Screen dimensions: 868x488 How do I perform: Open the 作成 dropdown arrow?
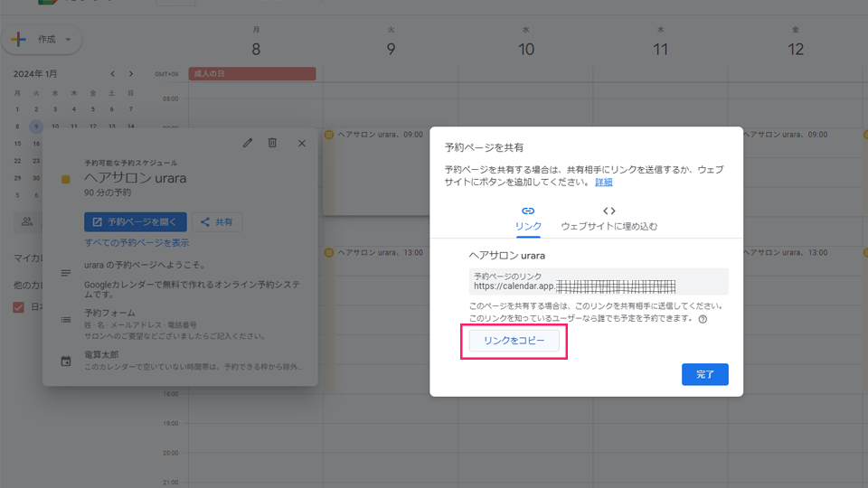pos(68,39)
